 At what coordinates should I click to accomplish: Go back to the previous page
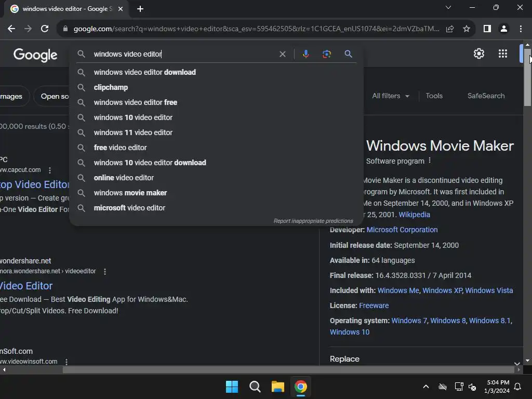click(x=11, y=29)
